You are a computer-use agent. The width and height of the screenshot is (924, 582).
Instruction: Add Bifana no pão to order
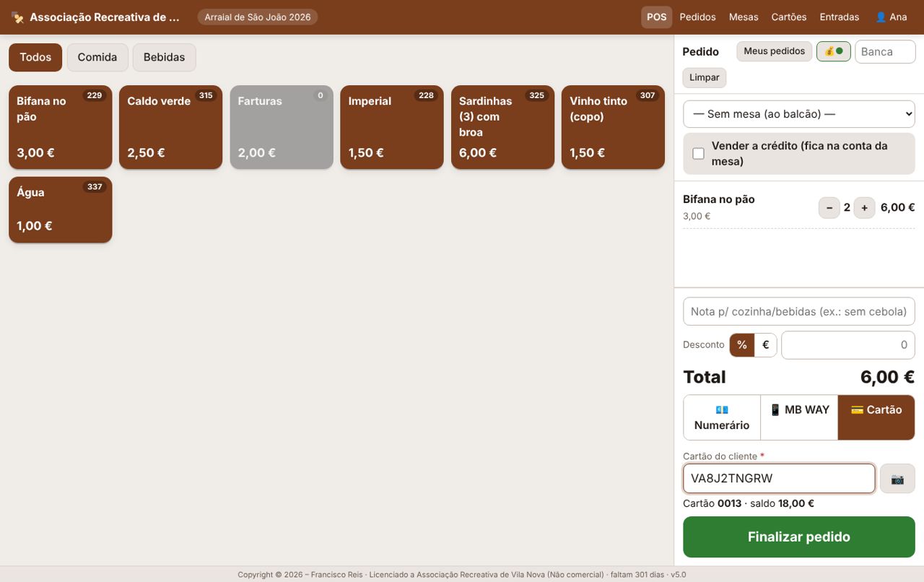tap(61, 128)
